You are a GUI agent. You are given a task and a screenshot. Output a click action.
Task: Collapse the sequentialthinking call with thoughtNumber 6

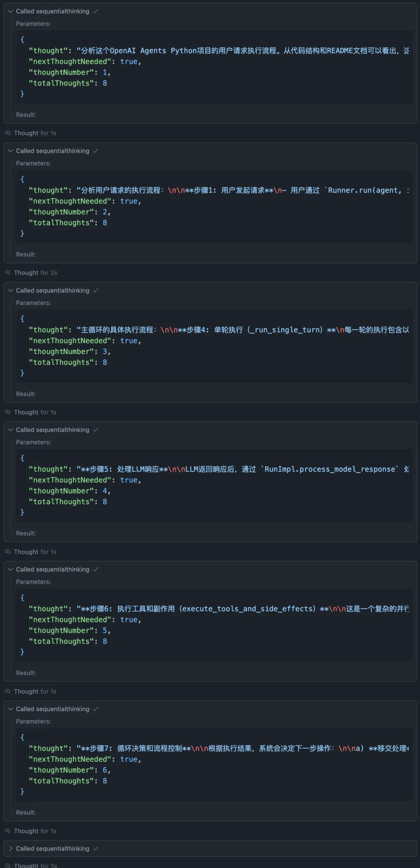pos(10,709)
